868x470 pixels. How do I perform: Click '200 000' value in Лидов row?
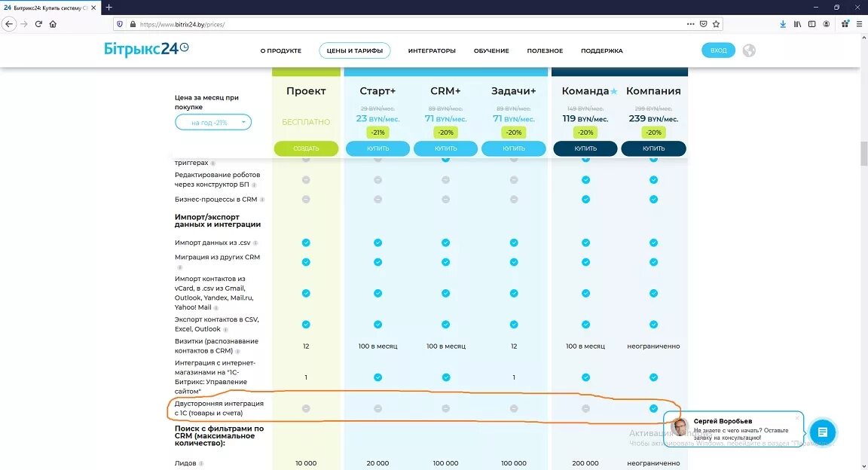pyautogui.click(x=585, y=463)
